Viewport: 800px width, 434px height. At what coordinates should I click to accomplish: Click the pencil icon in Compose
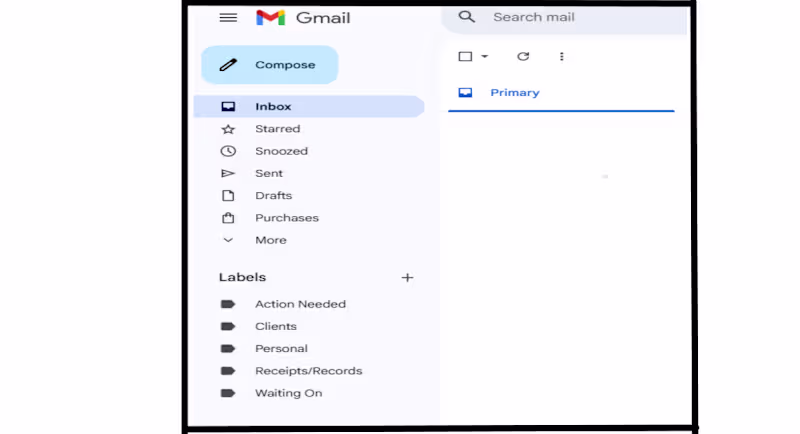click(228, 65)
